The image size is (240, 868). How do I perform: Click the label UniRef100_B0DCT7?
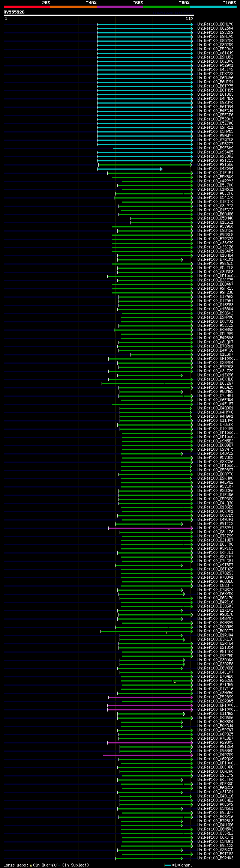tap(215, 631)
